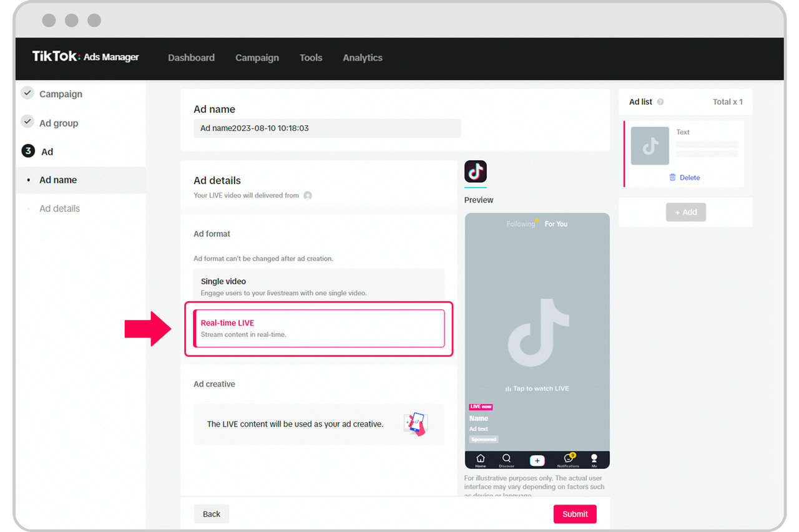
Task: Open the Dashboard menu
Action: pyautogui.click(x=191, y=57)
